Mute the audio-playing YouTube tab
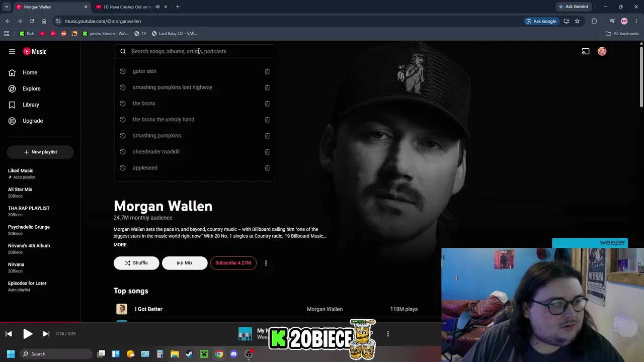 pyautogui.click(x=157, y=7)
